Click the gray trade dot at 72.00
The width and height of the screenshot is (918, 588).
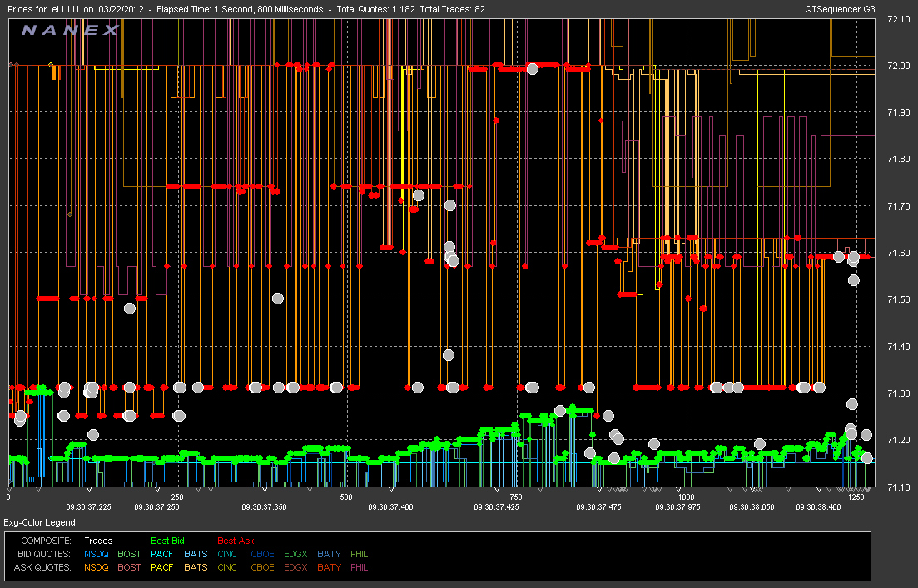click(x=532, y=68)
